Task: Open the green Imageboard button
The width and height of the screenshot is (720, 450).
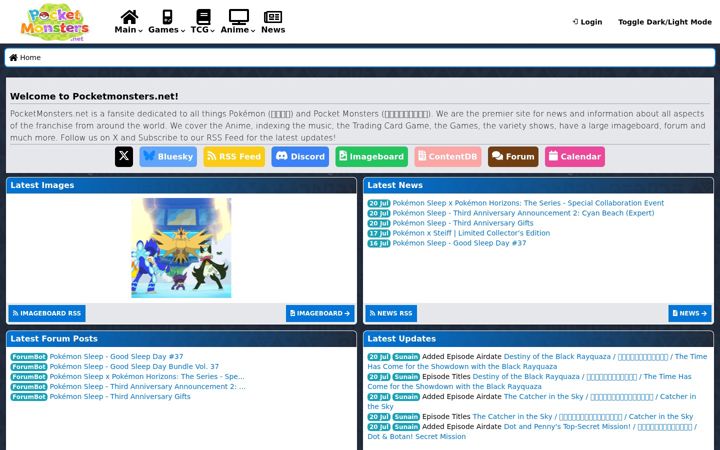Action: (x=371, y=157)
